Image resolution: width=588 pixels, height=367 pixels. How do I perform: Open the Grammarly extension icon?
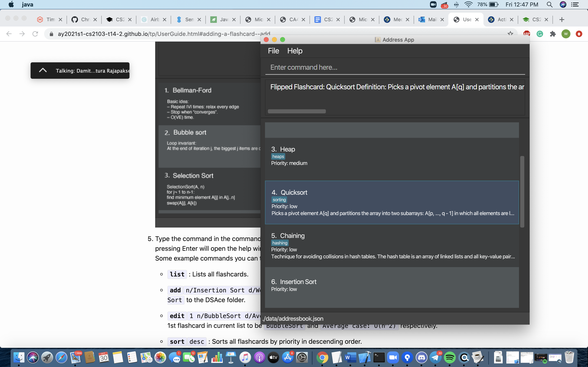pyautogui.click(x=540, y=34)
